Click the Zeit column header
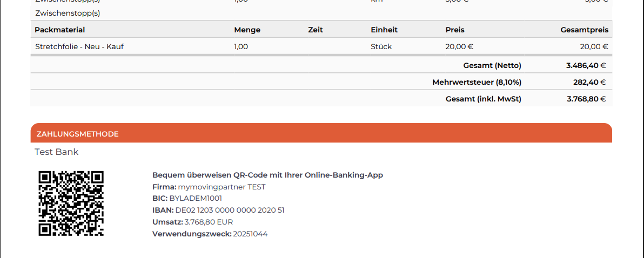 click(316, 30)
